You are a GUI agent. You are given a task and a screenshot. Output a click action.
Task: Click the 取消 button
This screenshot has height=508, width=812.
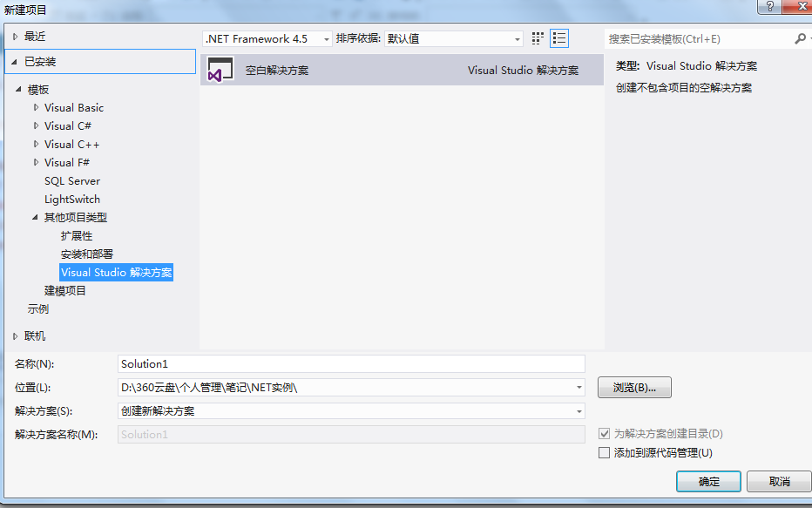[x=779, y=482]
